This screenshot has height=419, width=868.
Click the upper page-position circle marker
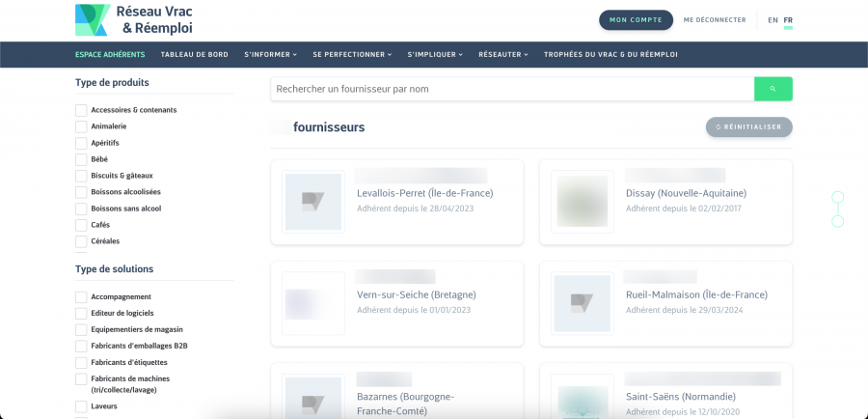[x=838, y=197]
